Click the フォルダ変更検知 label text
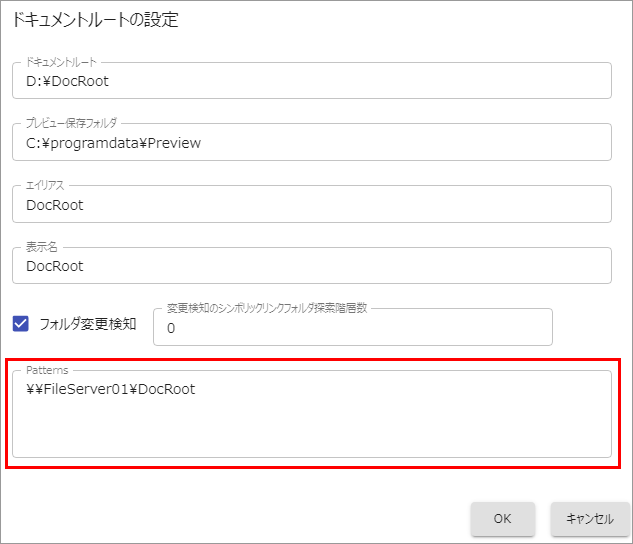The height and width of the screenshot is (544, 633). click(x=88, y=324)
